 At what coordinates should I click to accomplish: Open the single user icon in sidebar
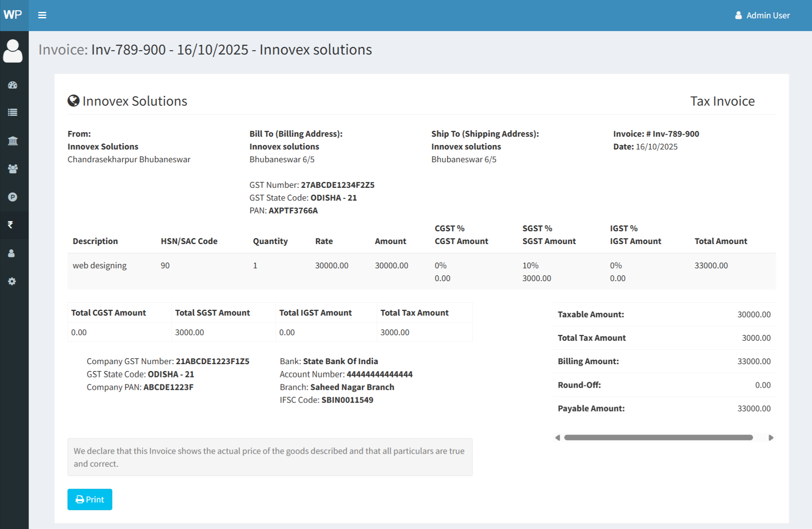coord(12,253)
